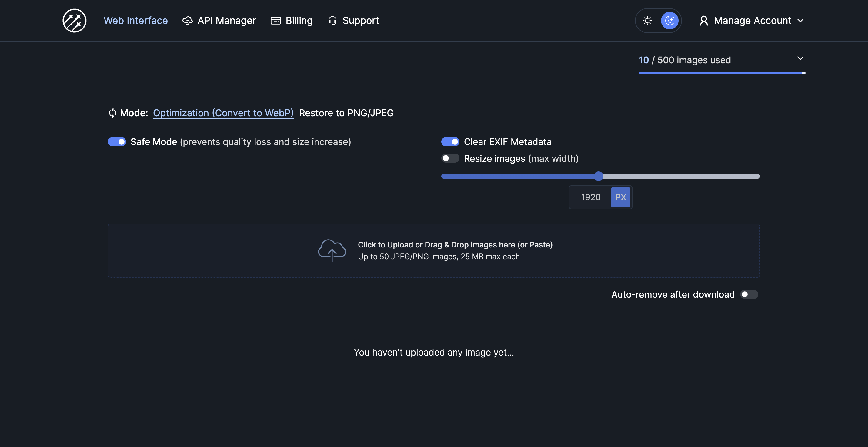Click the API Manager cloud icon

(x=187, y=21)
